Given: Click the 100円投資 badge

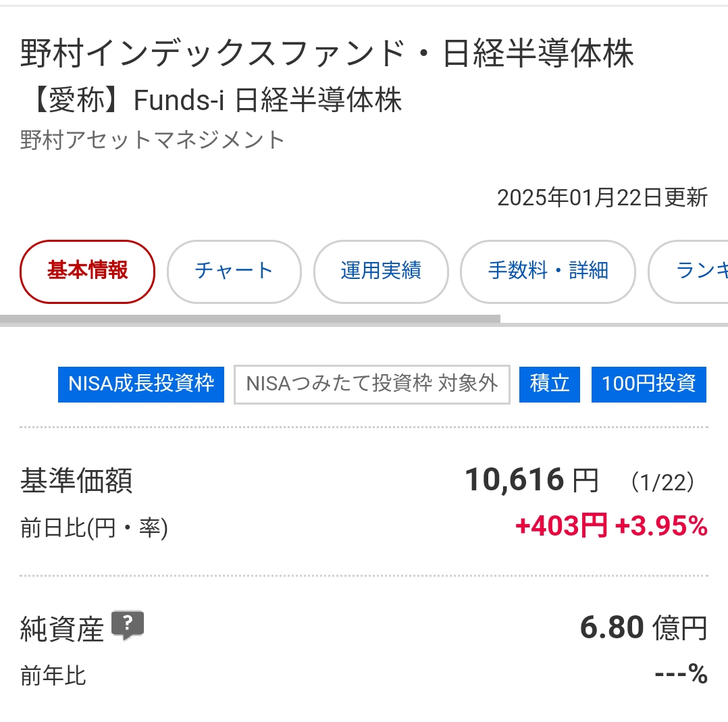Looking at the screenshot, I should tap(648, 384).
